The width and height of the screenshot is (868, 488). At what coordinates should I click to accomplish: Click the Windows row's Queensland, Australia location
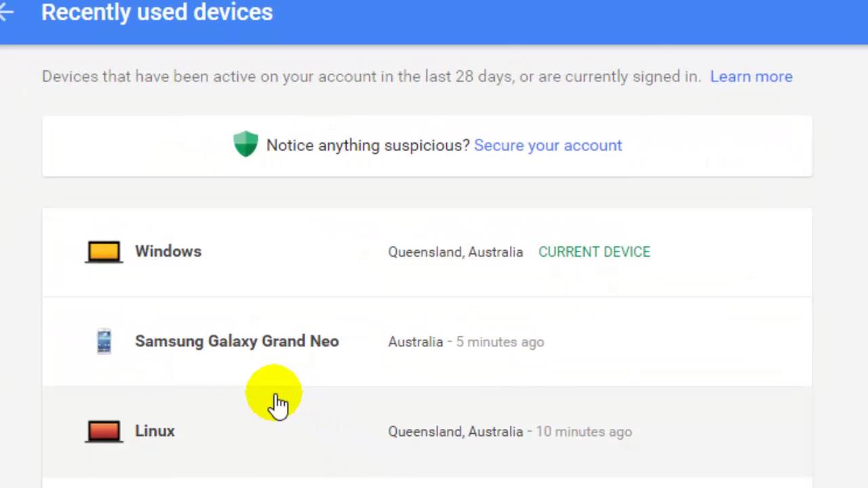click(455, 252)
